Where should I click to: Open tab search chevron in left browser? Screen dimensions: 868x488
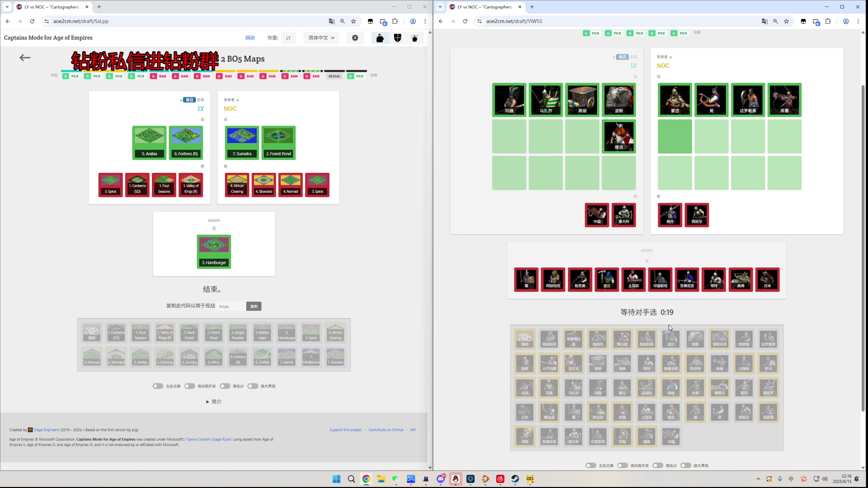coord(7,7)
